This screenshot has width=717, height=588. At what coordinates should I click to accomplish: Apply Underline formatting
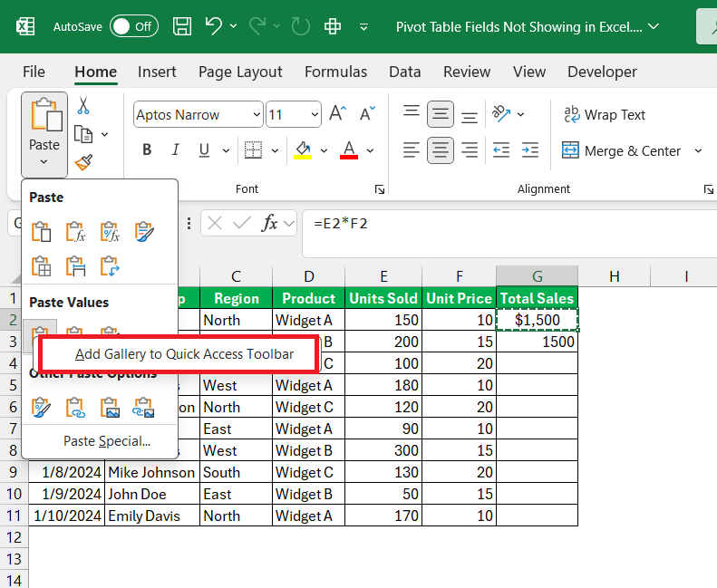204,149
